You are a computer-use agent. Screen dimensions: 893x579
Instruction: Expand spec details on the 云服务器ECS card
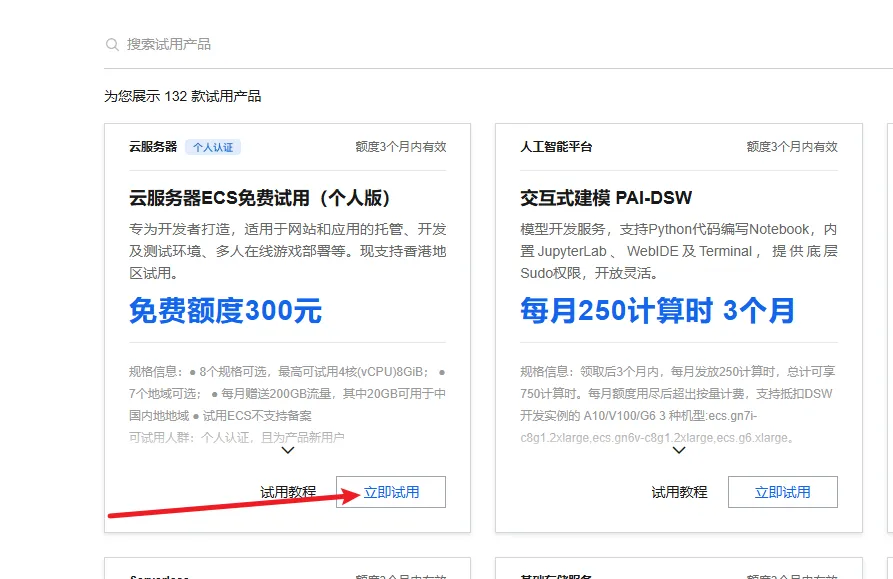288,450
